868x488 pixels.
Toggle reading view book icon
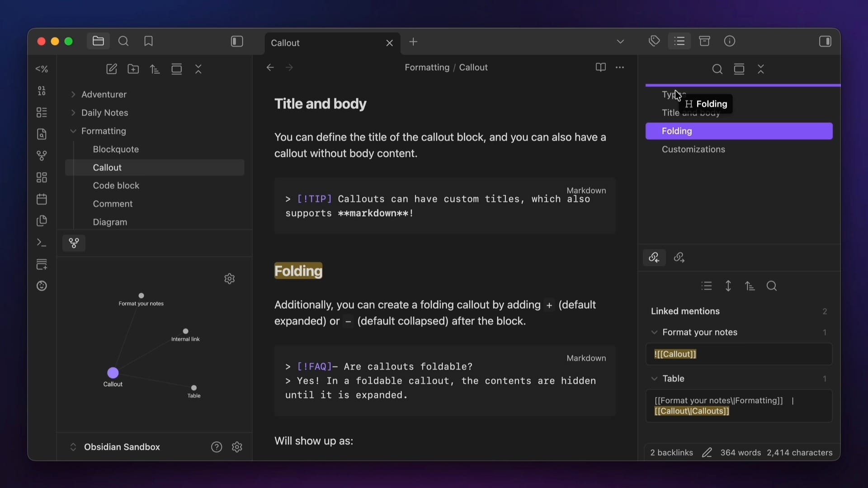(600, 67)
